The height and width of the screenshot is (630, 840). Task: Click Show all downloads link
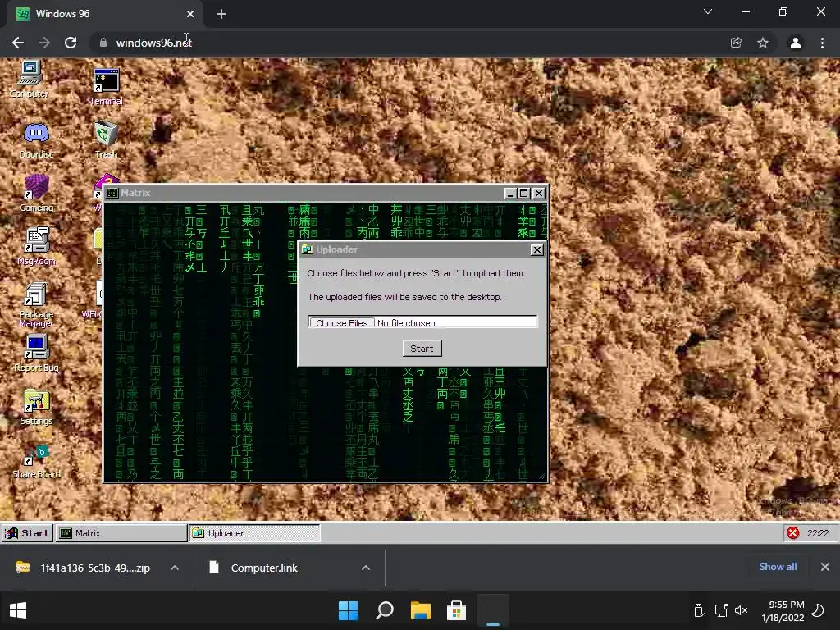pyautogui.click(x=778, y=567)
